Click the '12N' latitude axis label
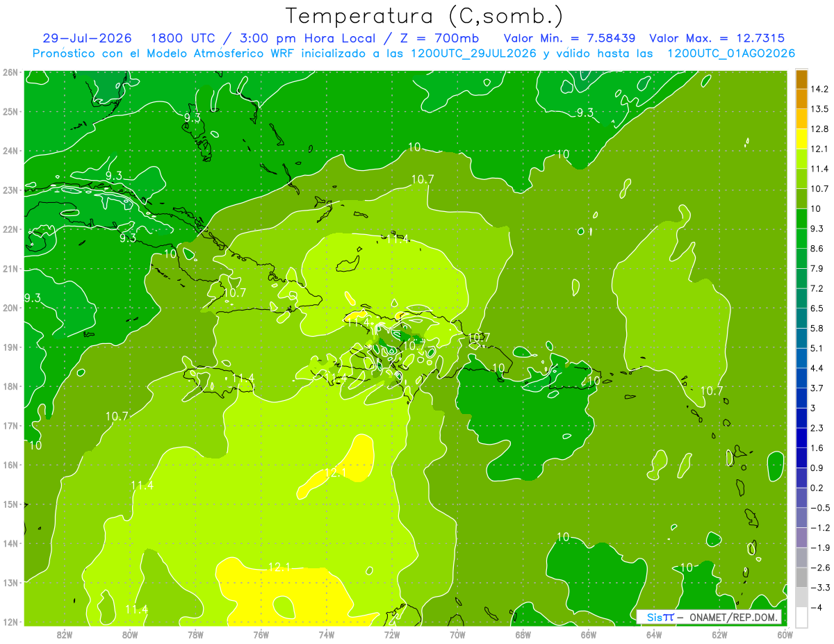 click(10, 622)
